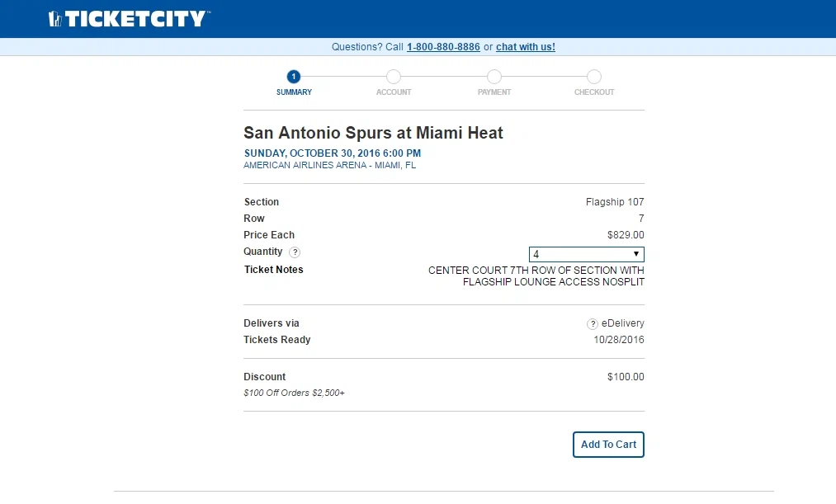Click the Section label
Screen dimensions: 836x504
tap(262, 202)
